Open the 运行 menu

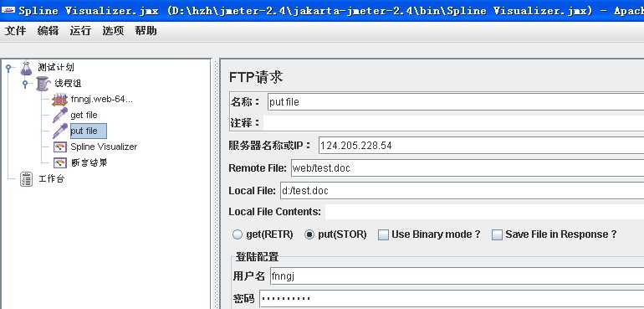(x=80, y=31)
